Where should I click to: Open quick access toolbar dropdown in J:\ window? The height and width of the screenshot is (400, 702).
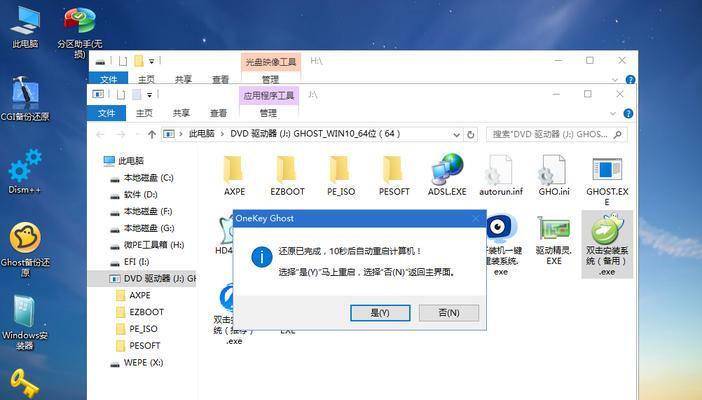pos(149,95)
